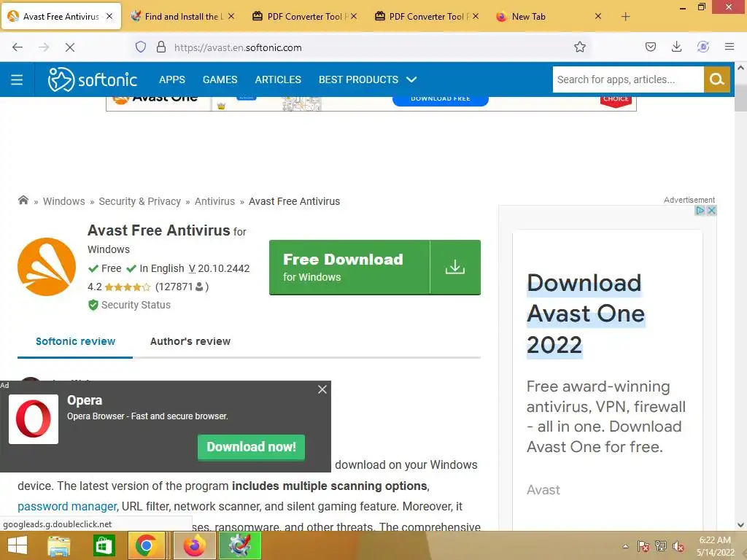Switch to Softonic review tab
Screen dimensions: 747x560
point(75,341)
